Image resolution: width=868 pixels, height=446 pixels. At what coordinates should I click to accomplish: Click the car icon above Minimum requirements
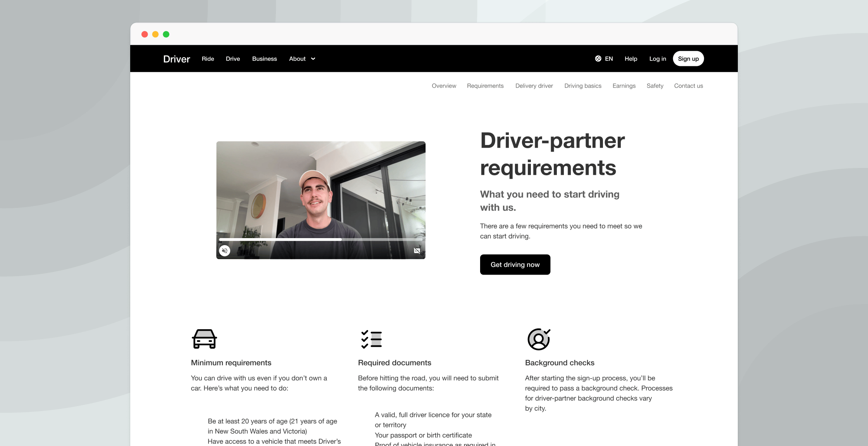click(204, 339)
